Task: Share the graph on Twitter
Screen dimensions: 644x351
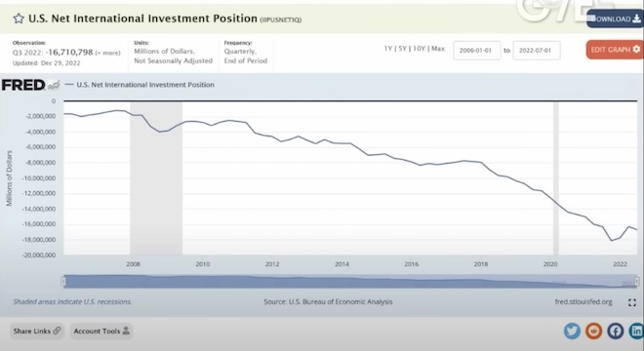Action: [572, 331]
